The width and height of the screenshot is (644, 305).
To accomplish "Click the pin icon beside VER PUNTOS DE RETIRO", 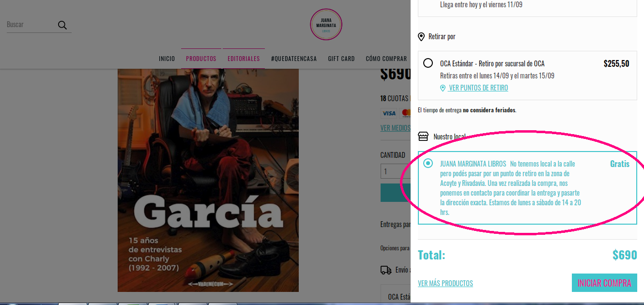I will 443,88.
